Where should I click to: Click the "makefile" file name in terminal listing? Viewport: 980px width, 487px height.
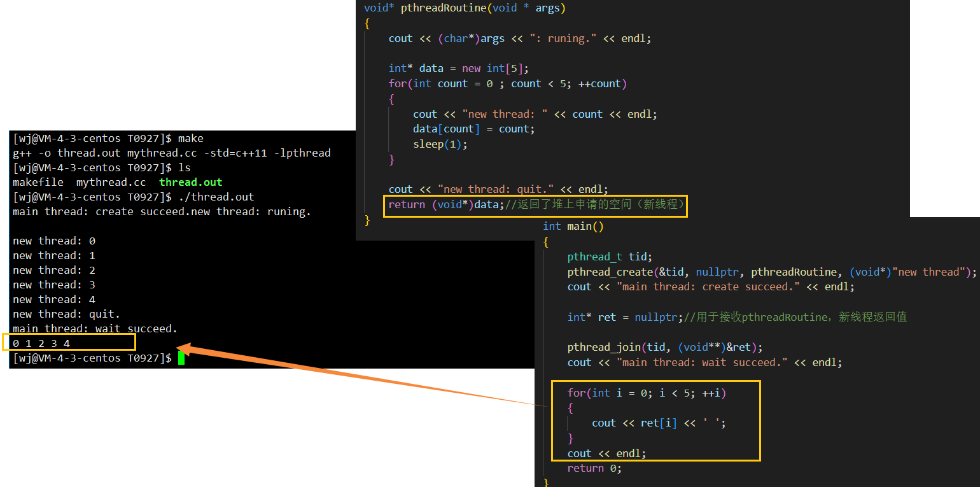pos(38,183)
